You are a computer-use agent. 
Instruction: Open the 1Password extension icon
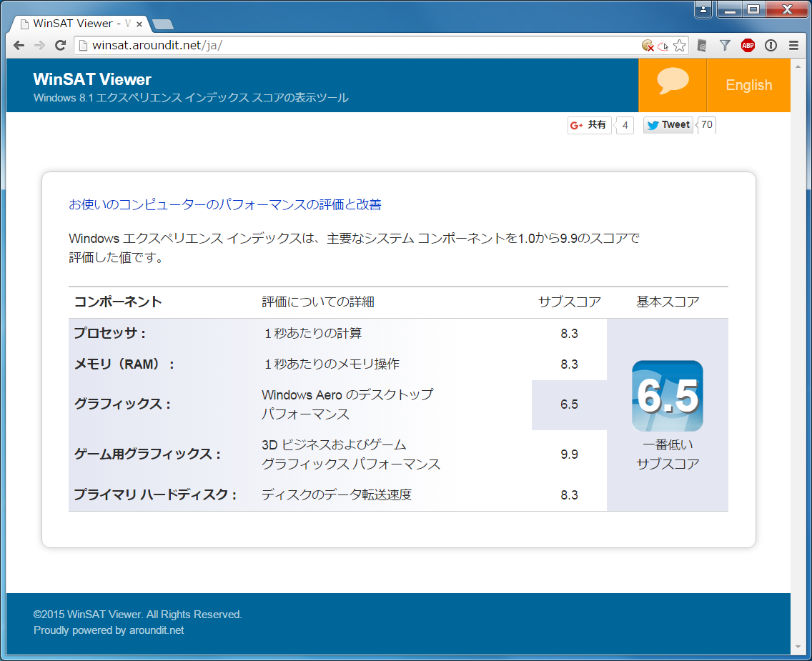point(771,46)
